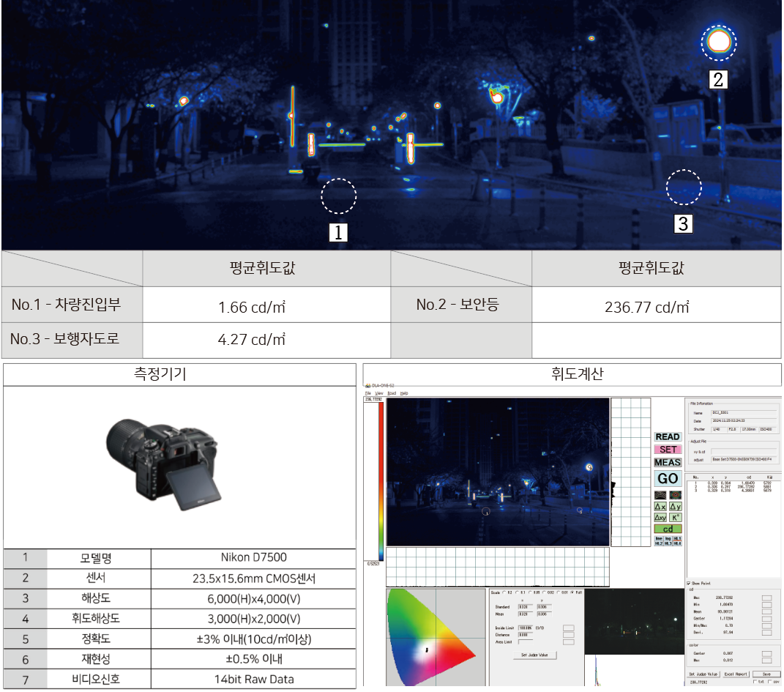This screenshot has width=784, height=692.
Task: Click Set Judge Value beside Excel Report
Action: tap(703, 674)
